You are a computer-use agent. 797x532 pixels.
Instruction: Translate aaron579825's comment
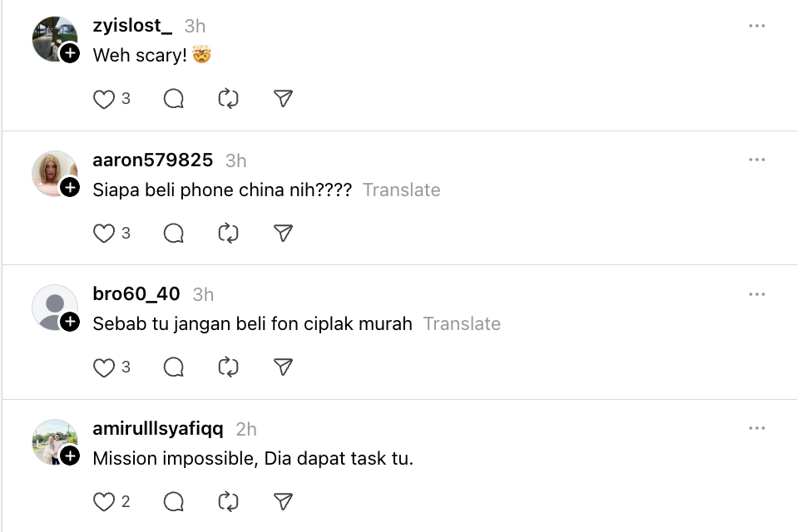(401, 190)
